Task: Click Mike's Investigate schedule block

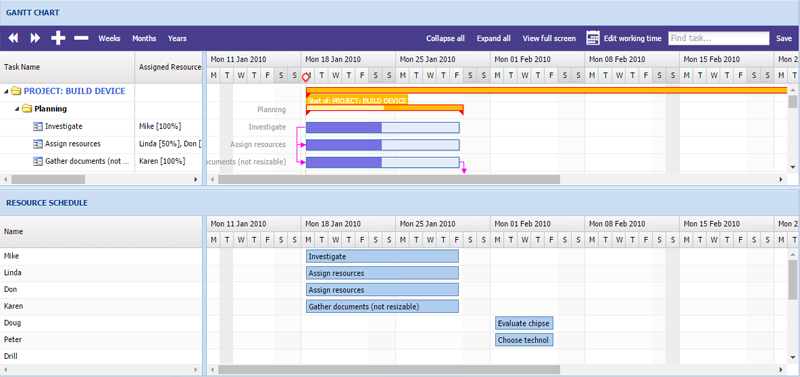Action: (382, 256)
